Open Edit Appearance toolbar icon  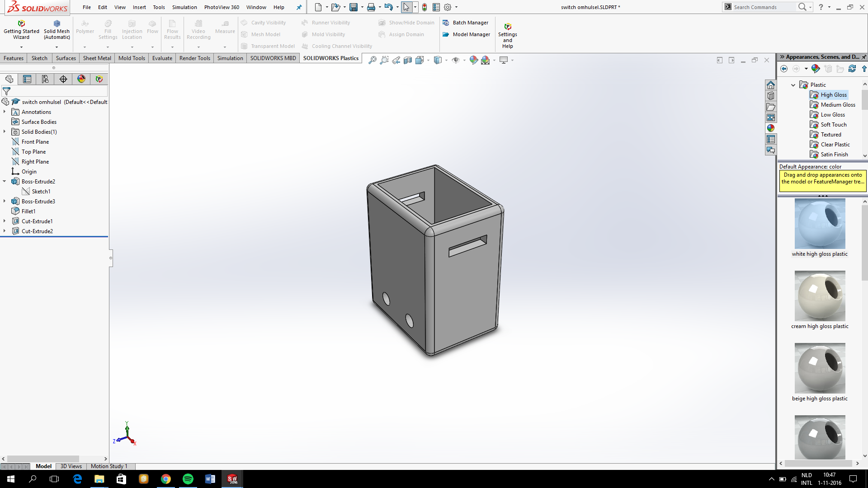(473, 60)
